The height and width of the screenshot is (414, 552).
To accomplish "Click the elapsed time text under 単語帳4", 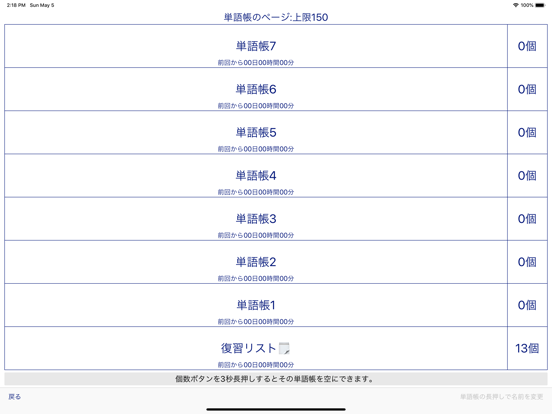I will pos(256,192).
